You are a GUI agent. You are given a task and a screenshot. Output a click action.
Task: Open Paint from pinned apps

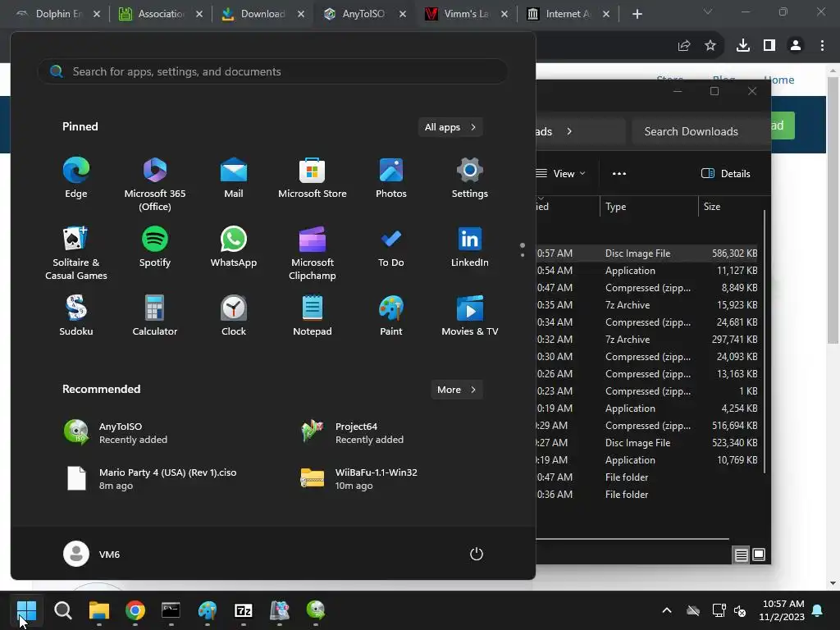pos(391,316)
